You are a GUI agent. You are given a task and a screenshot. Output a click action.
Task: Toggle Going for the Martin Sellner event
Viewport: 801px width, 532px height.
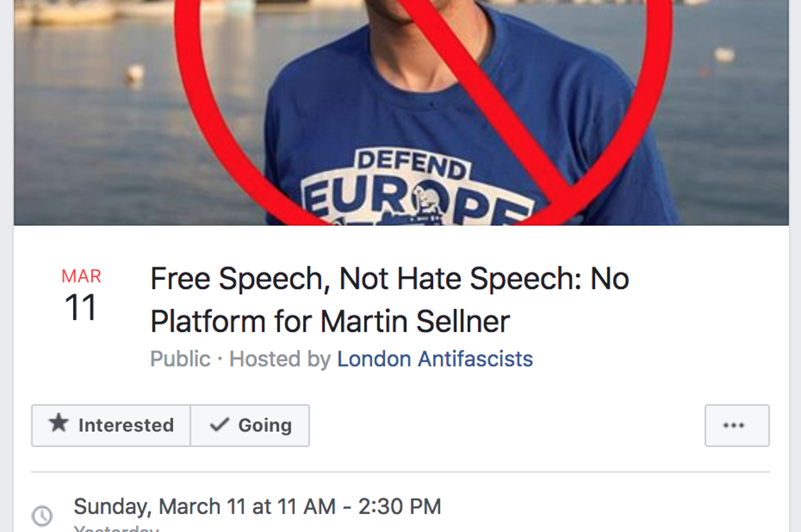coord(250,426)
